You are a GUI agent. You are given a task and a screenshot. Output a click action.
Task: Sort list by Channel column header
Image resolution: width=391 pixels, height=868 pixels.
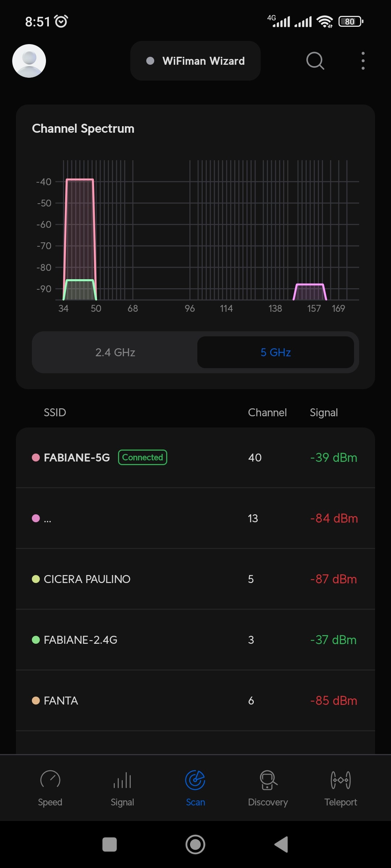point(267,412)
